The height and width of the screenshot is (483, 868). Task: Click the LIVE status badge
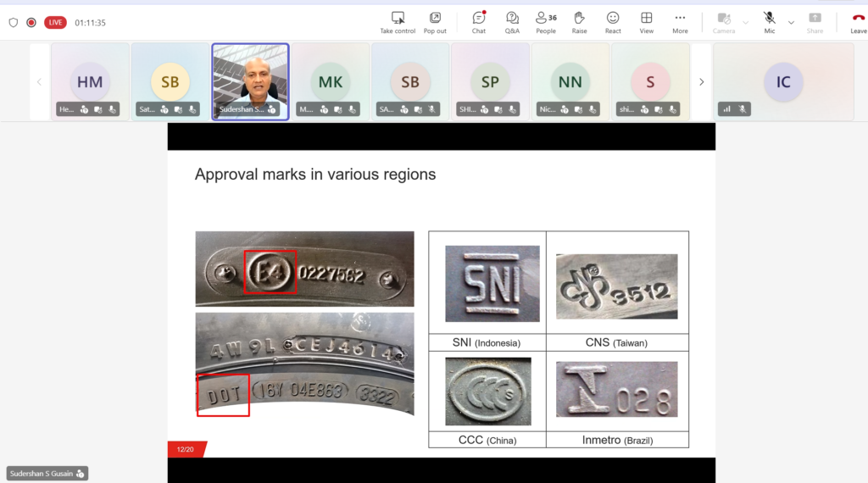click(55, 23)
